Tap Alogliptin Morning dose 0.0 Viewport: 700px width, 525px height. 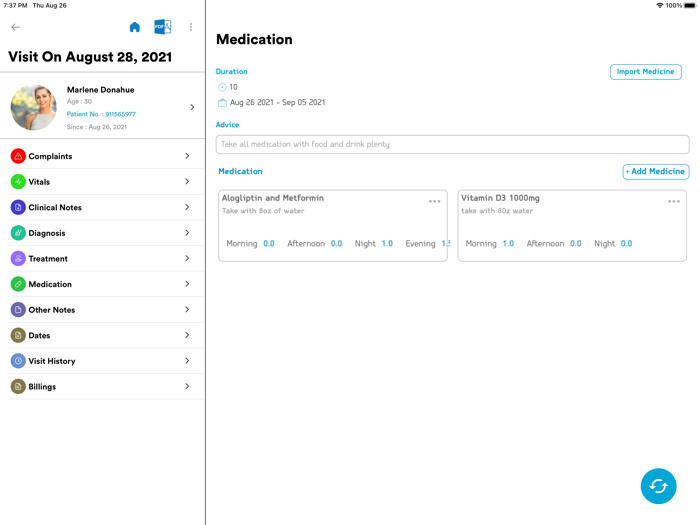[x=269, y=243]
